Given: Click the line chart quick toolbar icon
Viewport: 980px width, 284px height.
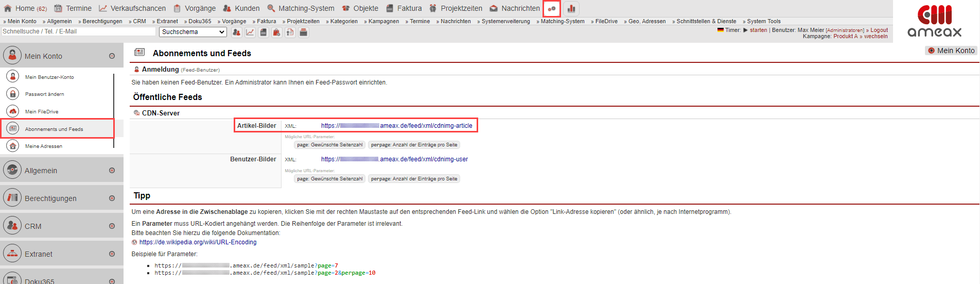Looking at the screenshot, I should tap(250, 32).
